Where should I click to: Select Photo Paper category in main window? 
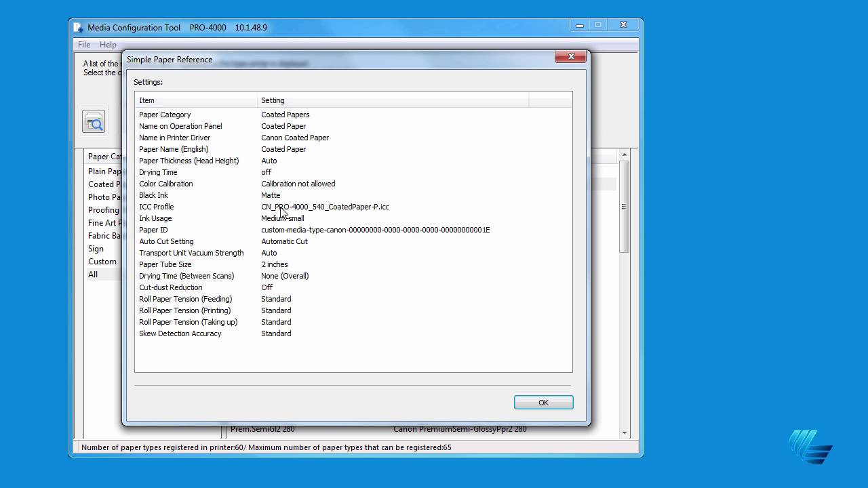(104, 197)
